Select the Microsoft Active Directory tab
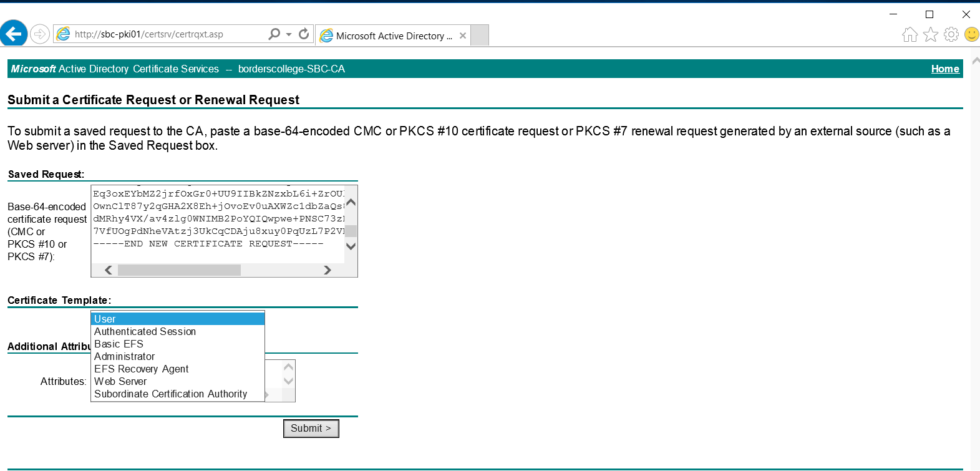This screenshot has width=980, height=471. point(394,36)
